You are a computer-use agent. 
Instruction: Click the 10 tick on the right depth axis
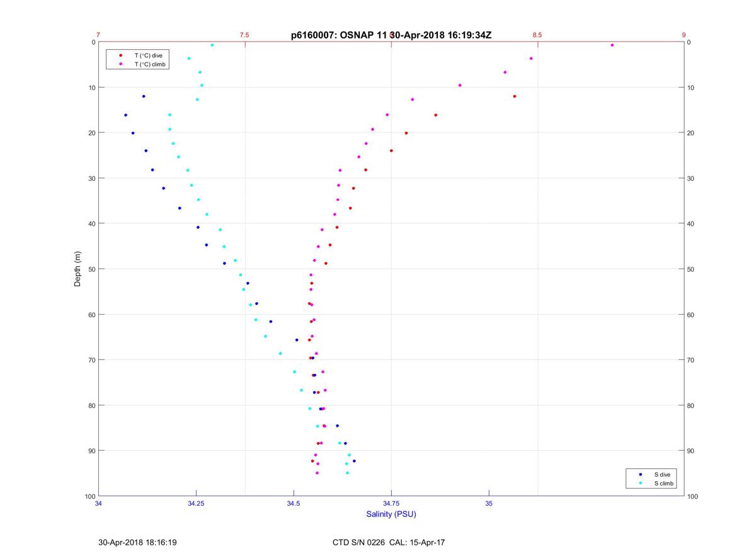[x=691, y=88]
